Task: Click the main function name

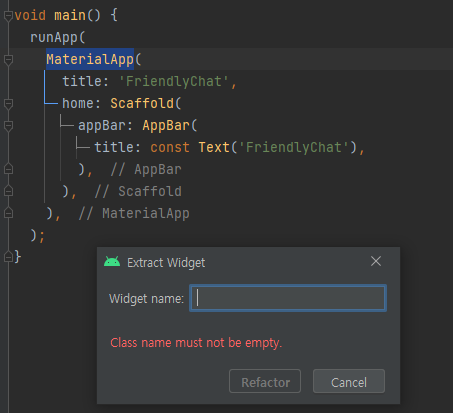Action: click(x=70, y=15)
